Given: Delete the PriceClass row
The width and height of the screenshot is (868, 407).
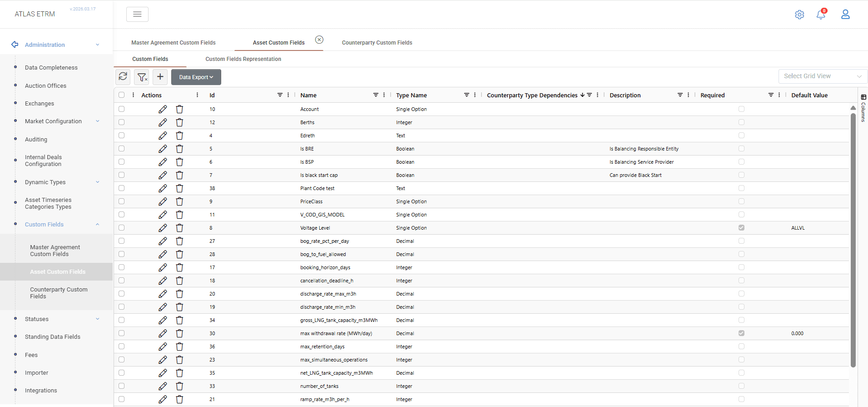Looking at the screenshot, I should (179, 201).
